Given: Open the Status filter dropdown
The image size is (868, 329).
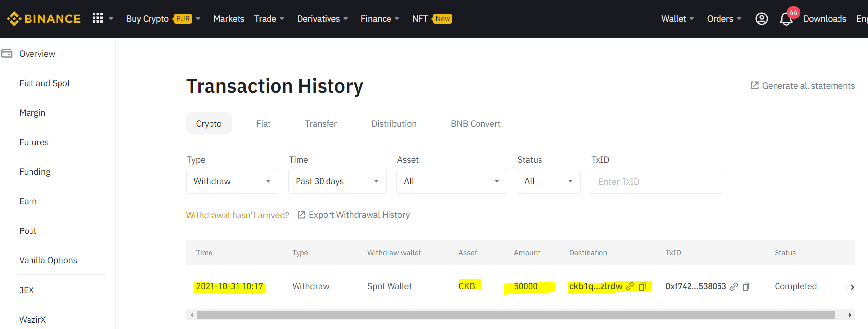Looking at the screenshot, I should click(548, 181).
